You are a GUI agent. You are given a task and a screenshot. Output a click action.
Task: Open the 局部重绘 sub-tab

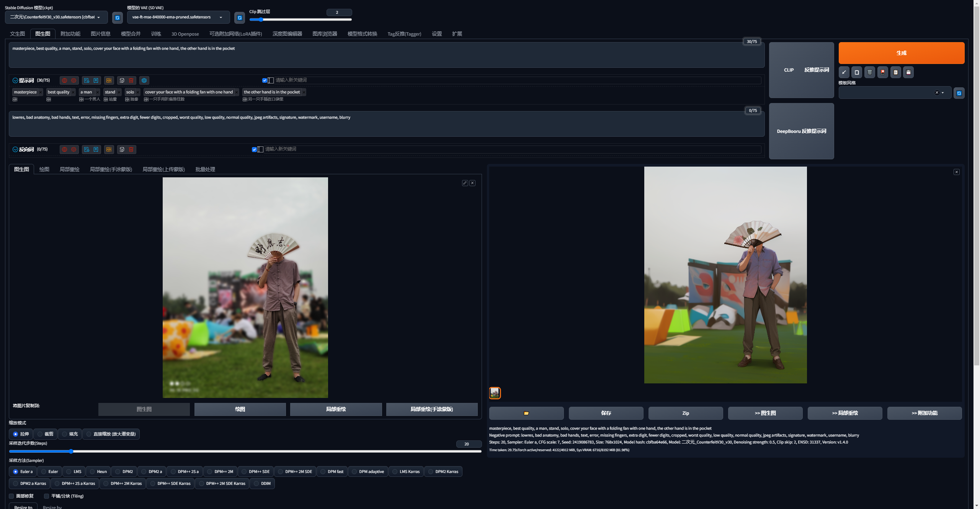(x=69, y=169)
